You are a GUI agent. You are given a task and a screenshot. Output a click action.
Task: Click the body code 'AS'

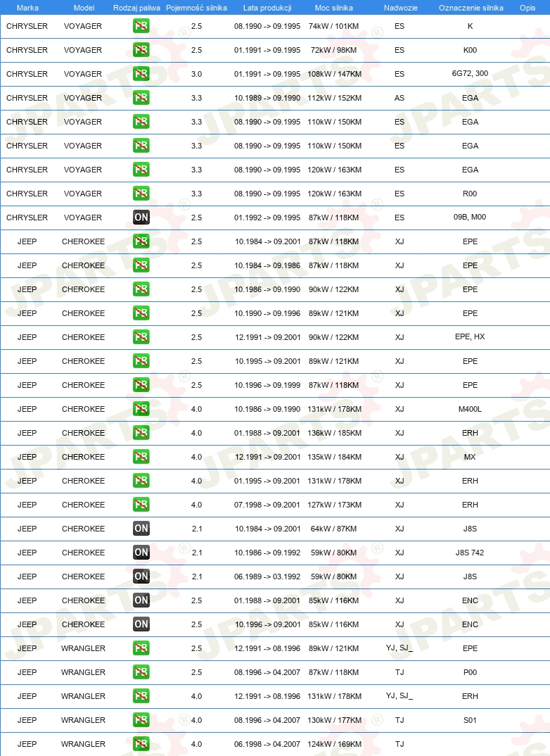tap(399, 98)
